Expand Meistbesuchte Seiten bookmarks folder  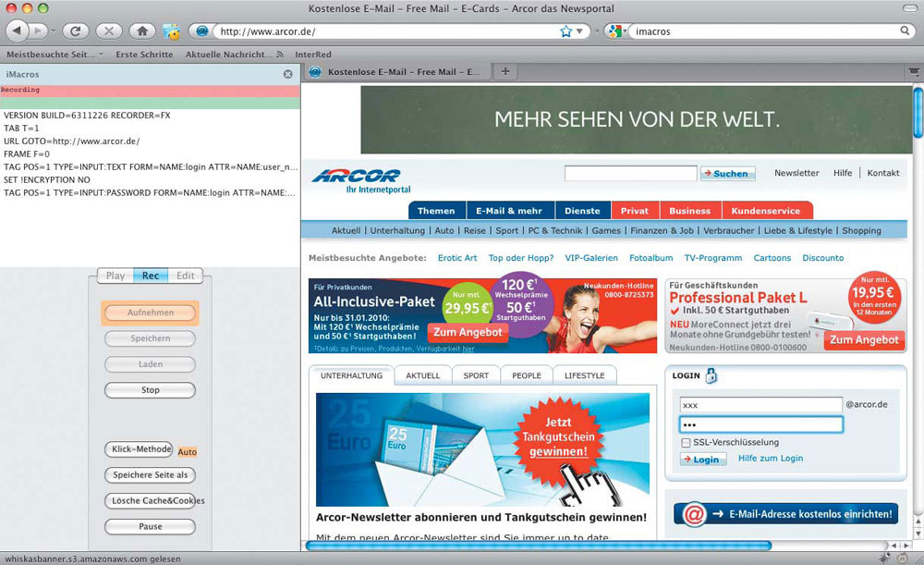55,55
